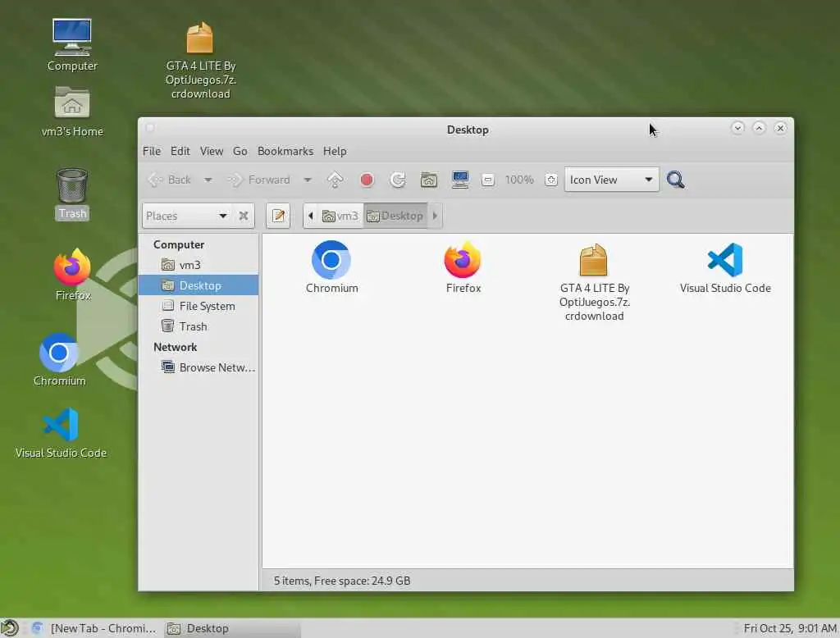The height and width of the screenshot is (638, 840).
Task: Click vm3's Home icon on desktop
Action: (72, 112)
